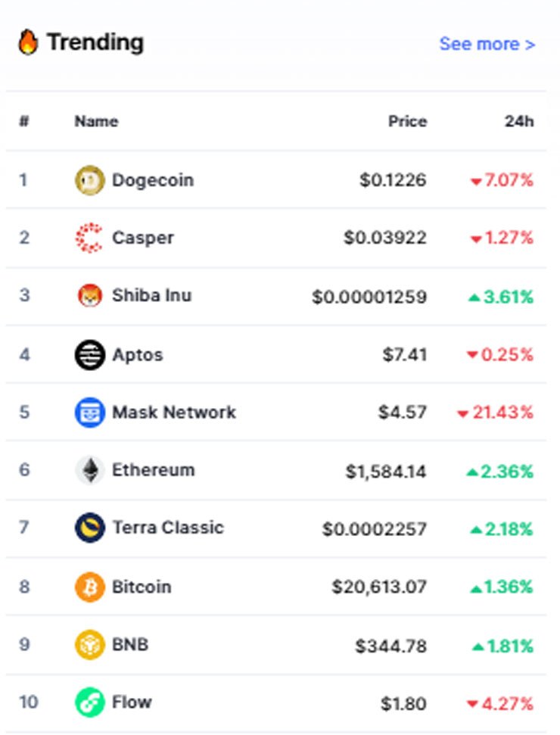The width and height of the screenshot is (560, 735).
Task: Click the blue Mask Network icon
Action: [x=89, y=413]
